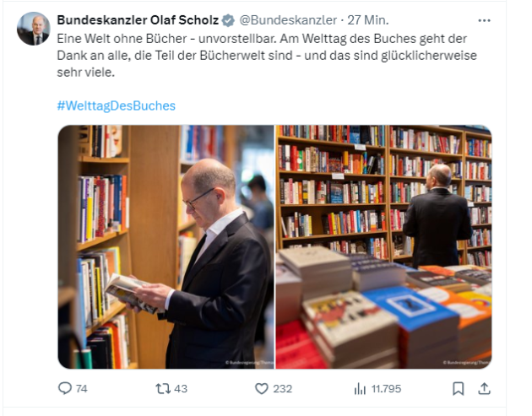Open the #WelttagDesBuches hashtag link
This screenshot has height=416, width=532.
click(116, 105)
